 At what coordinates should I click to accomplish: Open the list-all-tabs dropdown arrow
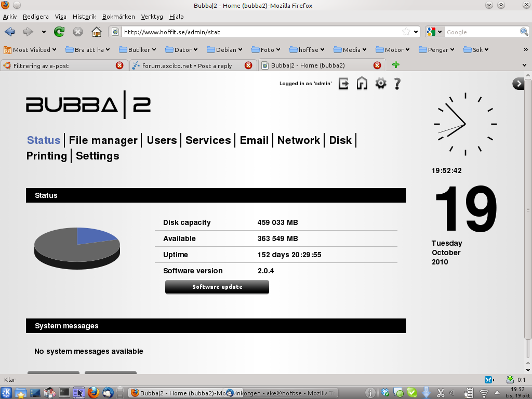click(x=525, y=65)
